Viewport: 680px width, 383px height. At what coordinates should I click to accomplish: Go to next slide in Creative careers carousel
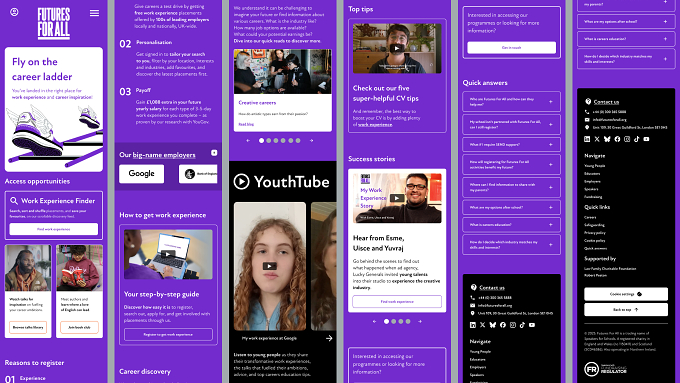coord(311,141)
